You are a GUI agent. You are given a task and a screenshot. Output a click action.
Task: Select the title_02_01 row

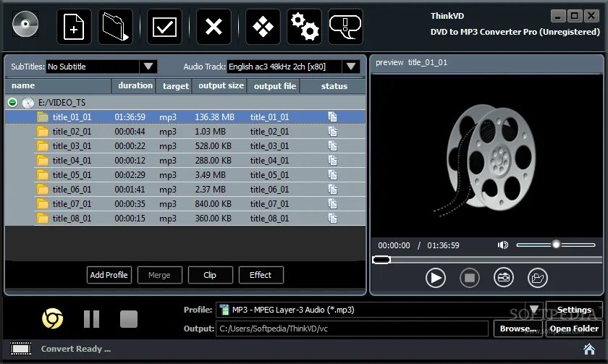click(x=185, y=132)
